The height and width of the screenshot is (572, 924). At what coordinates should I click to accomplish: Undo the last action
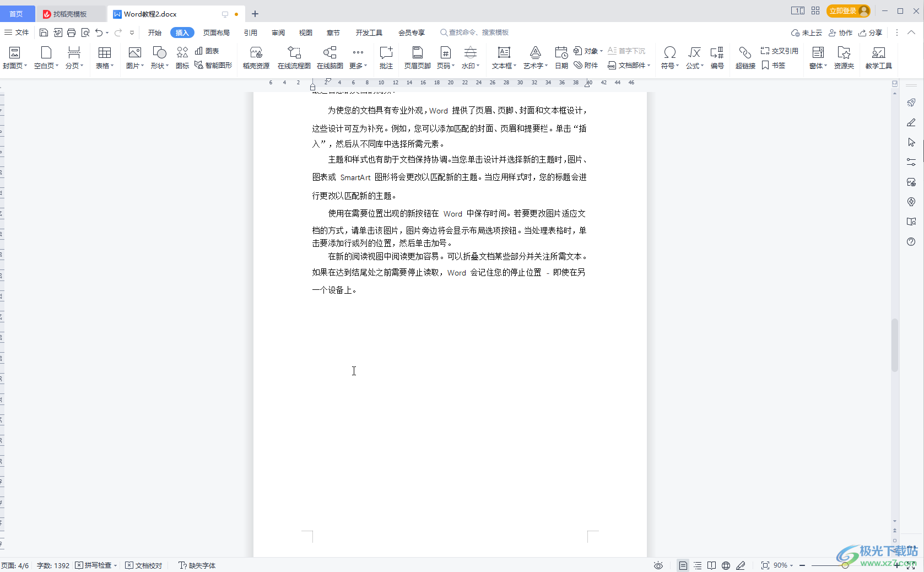coord(99,33)
